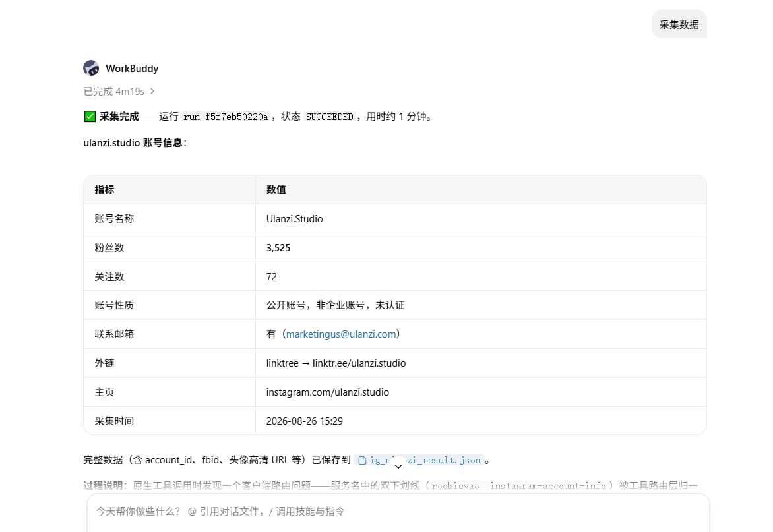This screenshot has height=532, width=773.
Task: Click the WorkBuddy name label
Action: [132, 69]
